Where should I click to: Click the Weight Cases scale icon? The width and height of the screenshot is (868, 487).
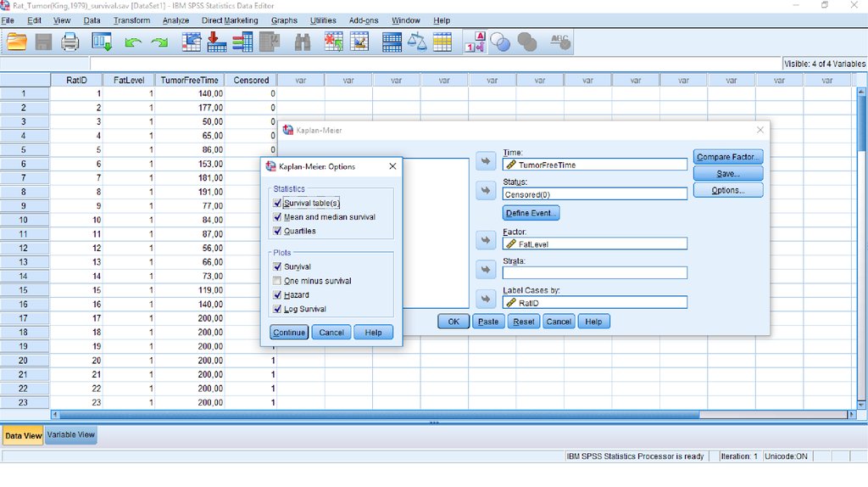point(417,42)
